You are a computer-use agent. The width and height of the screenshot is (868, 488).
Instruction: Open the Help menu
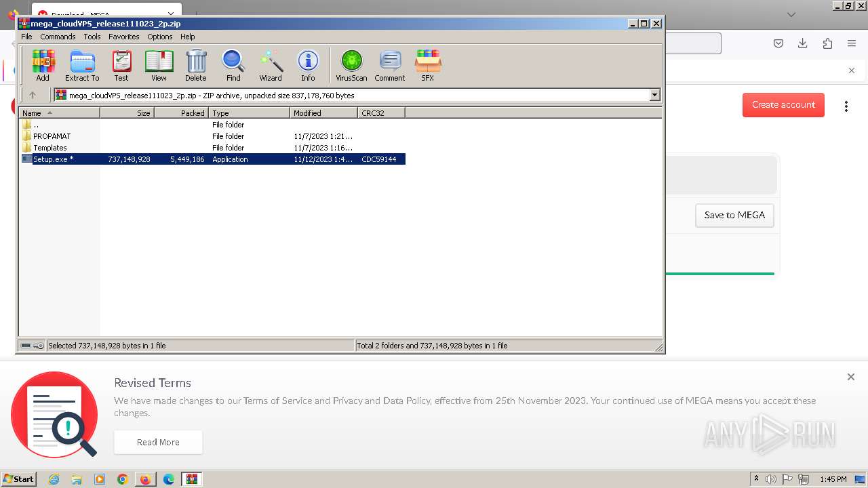tap(188, 37)
